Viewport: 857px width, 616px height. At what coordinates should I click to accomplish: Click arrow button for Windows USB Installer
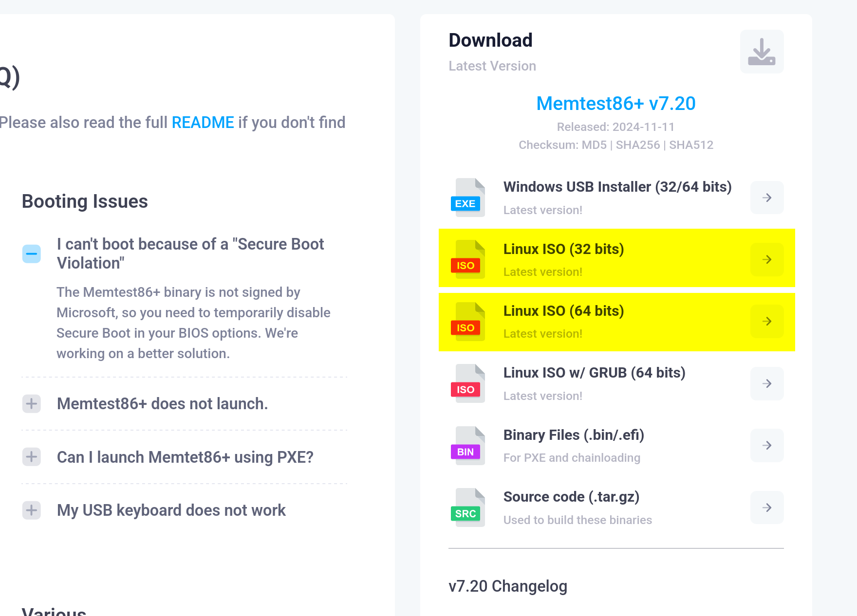pos(767,198)
